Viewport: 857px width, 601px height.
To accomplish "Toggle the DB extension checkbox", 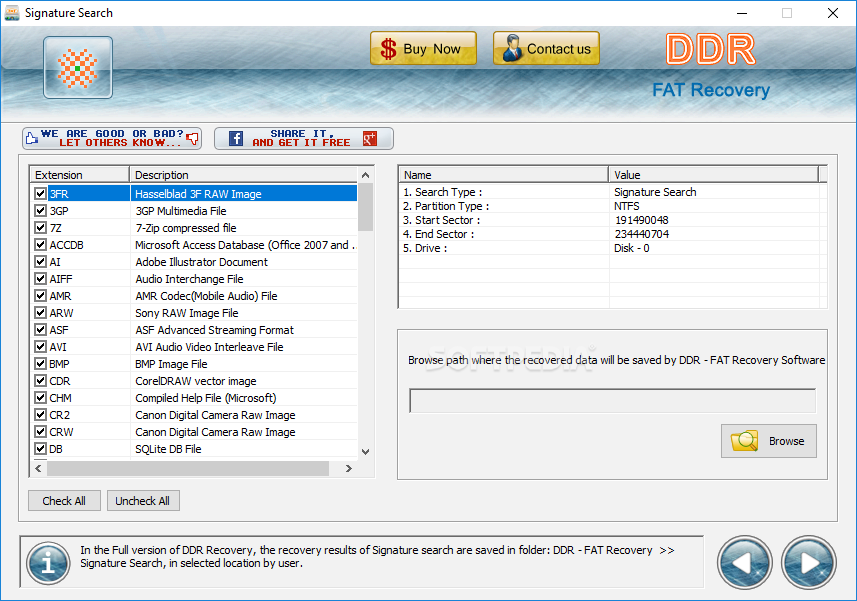I will click(x=40, y=449).
